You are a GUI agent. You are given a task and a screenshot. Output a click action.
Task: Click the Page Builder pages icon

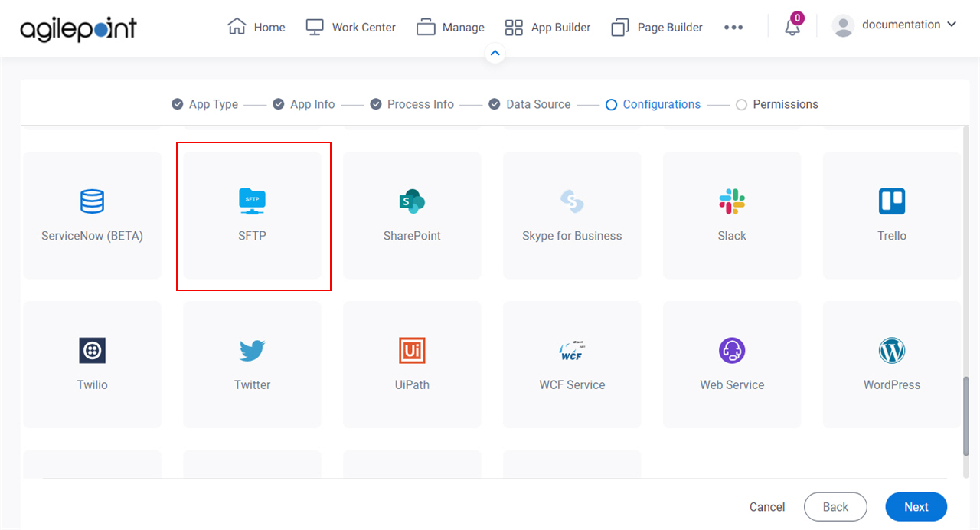click(620, 28)
